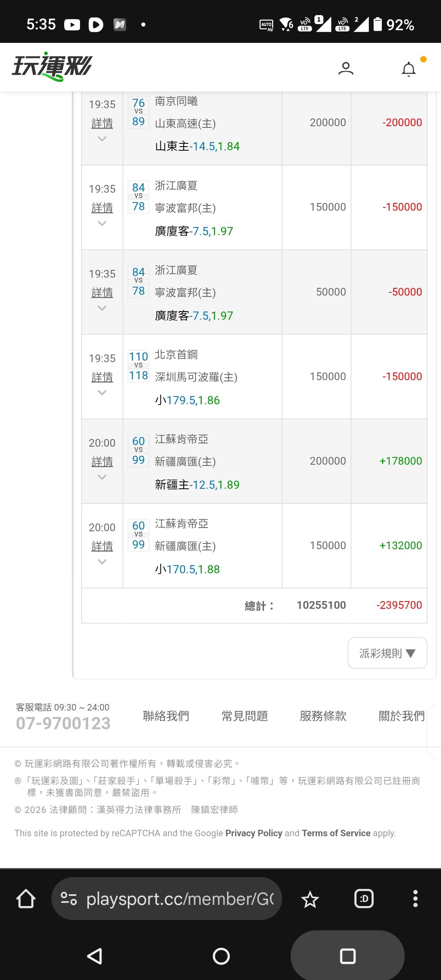The height and width of the screenshot is (980, 441).
Task: Open 詳情 link for 山東高速 game
Action: (102, 123)
